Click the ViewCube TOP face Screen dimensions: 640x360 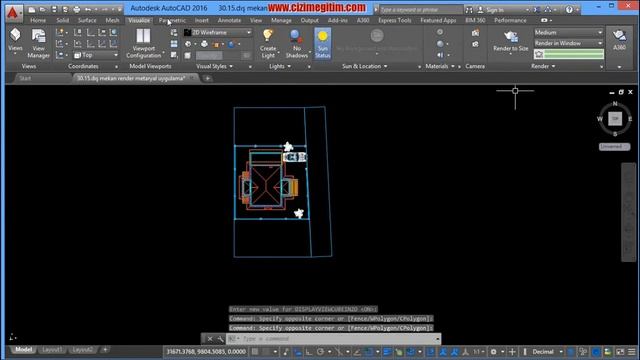(x=615, y=119)
